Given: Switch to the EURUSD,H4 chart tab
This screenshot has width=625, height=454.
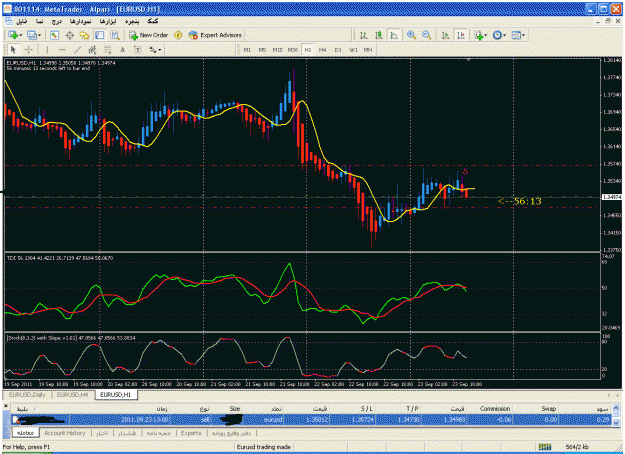Looking at the screenshot, I should tap(72, 395).
